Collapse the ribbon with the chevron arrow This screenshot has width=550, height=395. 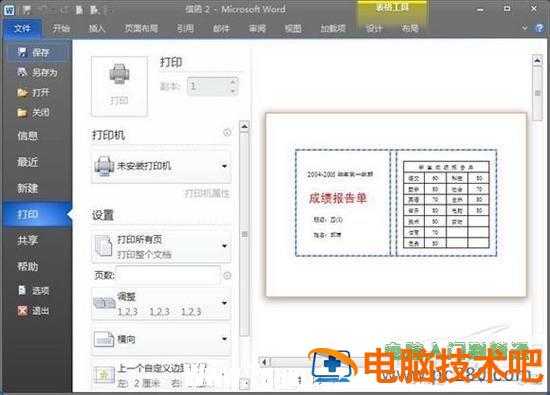(525, 28)
